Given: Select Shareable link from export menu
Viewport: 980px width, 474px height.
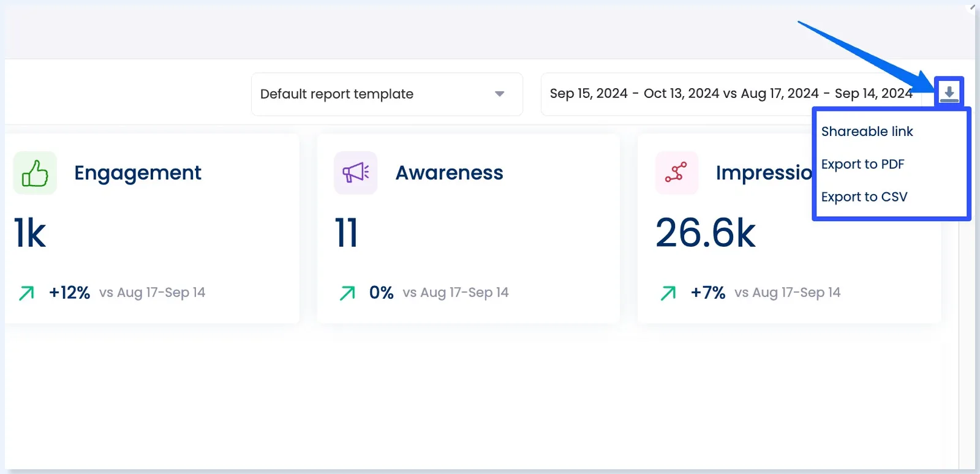Looking at the screenshot, I should pos(867,132).
